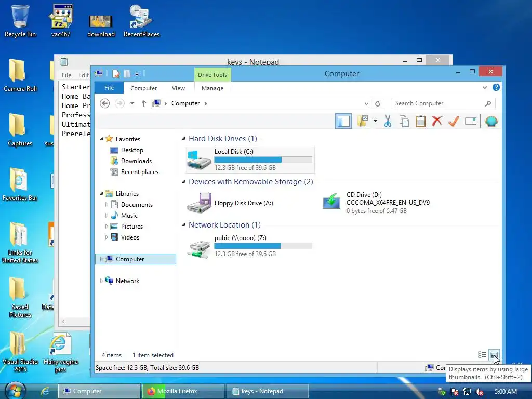Select Network in navigation pane
532x399 pixels.
pos(127,281)
